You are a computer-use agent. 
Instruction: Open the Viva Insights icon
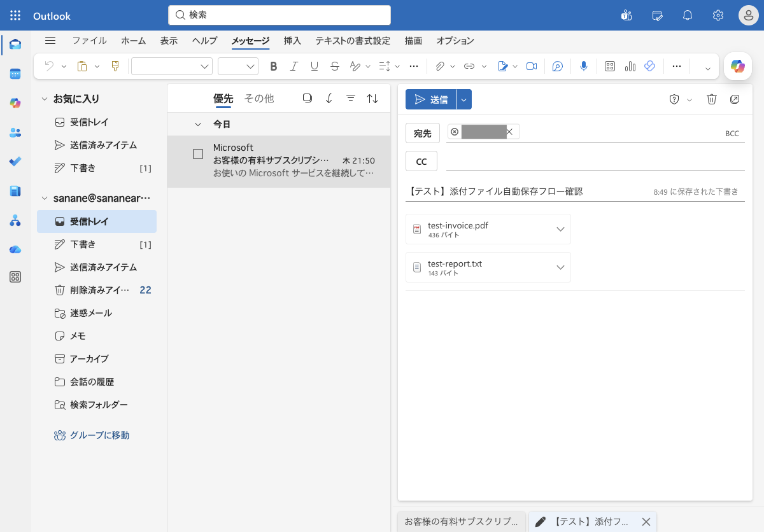[x=650, y=66]
